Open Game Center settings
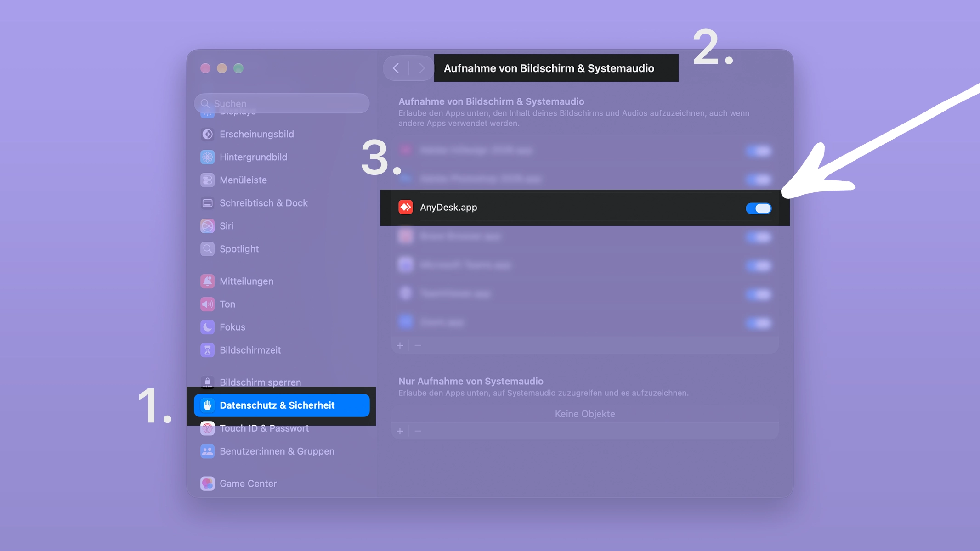The image size is (980, 551). [x=281, y=483]
